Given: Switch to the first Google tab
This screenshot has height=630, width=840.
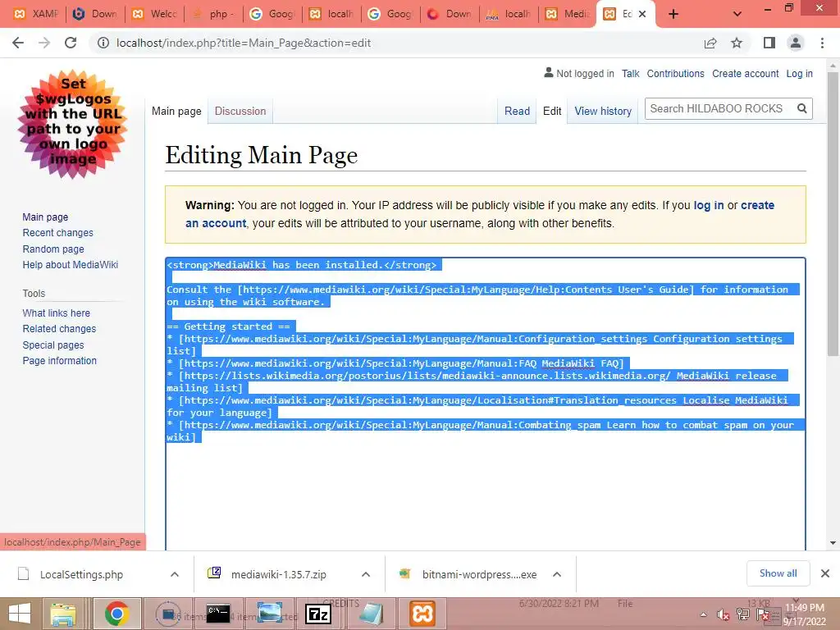Looking at the screenshot, I should (x=272, y=14).
